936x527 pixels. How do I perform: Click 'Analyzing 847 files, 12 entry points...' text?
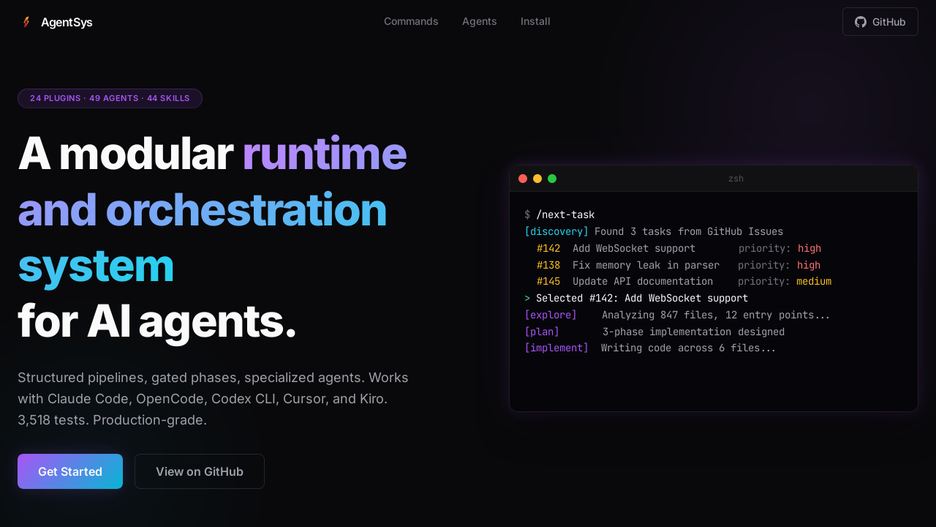point(716,315)
